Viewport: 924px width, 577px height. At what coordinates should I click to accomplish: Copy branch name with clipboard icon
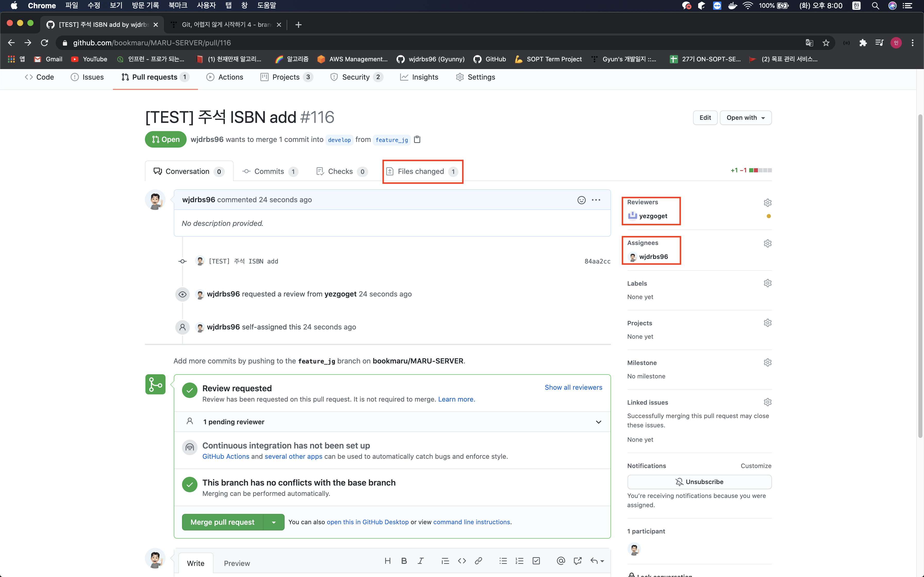tap(417, 139)
